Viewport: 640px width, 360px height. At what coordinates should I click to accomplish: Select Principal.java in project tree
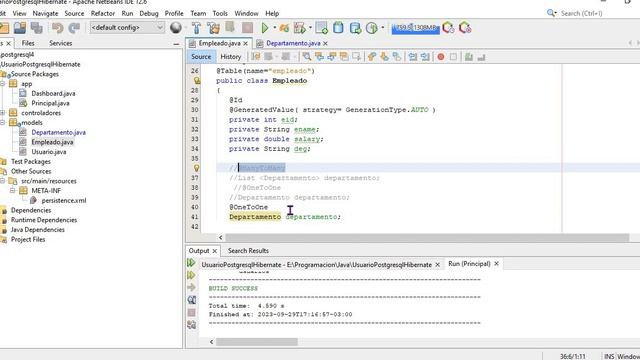coord(50,103)
